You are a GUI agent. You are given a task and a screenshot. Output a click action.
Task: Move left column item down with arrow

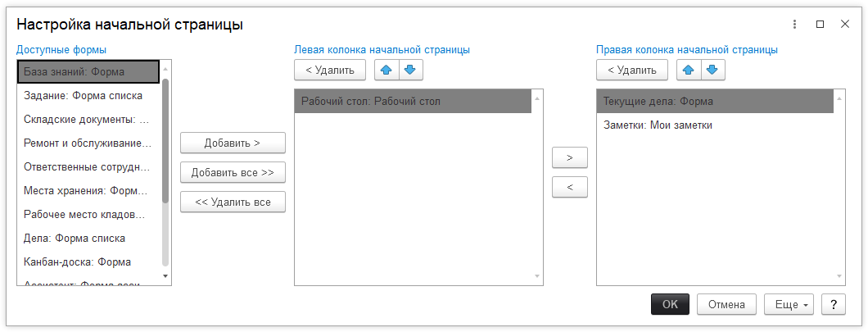click(x=409, y=70)
